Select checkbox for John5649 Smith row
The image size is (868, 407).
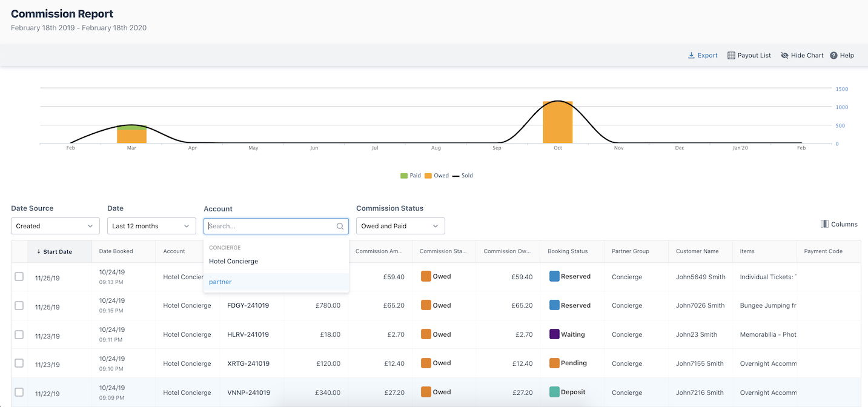19,276
